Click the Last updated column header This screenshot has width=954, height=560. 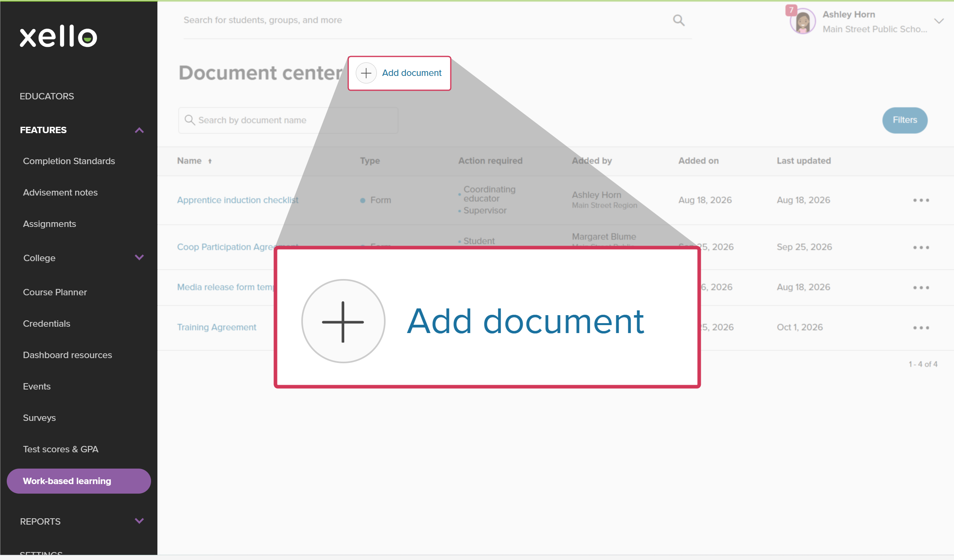(x=804, y=161)
